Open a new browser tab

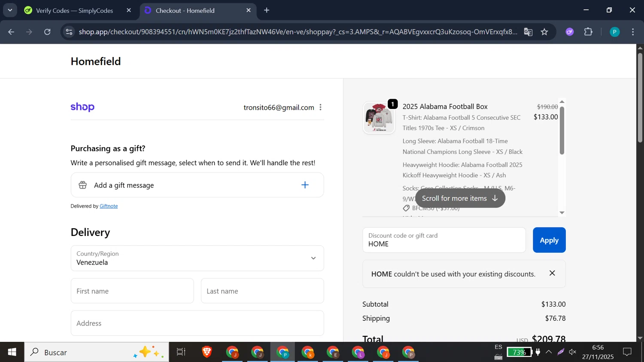click(x=267, y=10)
